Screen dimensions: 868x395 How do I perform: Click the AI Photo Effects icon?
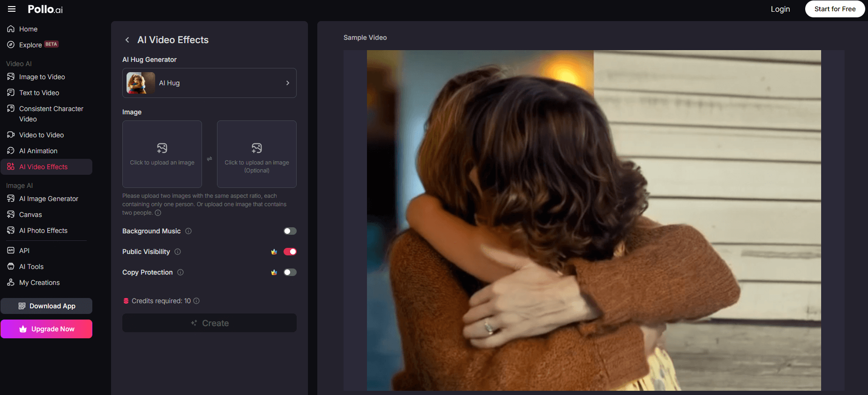click(x=11, y=230)
